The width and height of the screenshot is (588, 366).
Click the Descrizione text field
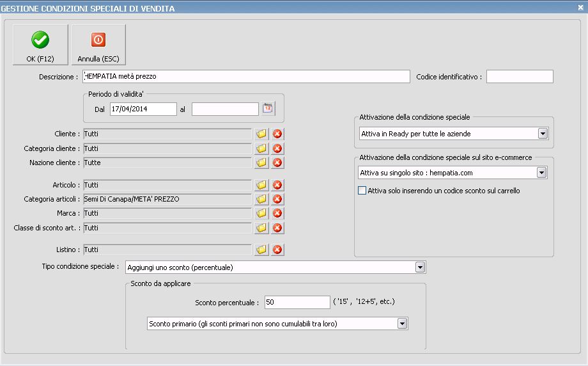click(246, 77)
